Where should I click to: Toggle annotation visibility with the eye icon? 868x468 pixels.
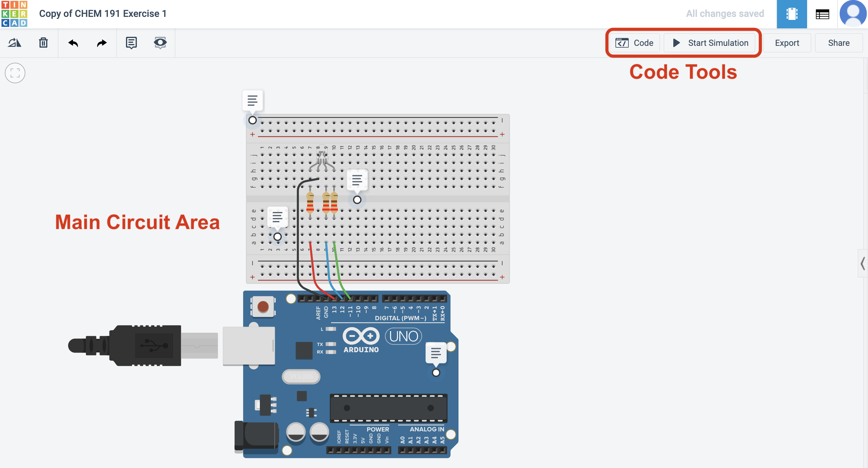160,43
